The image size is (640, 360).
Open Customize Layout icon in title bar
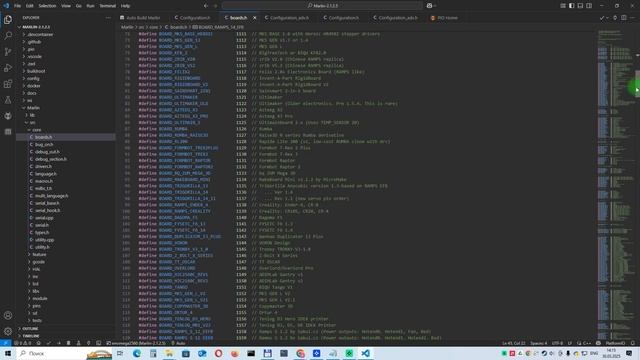pos(563,6)
